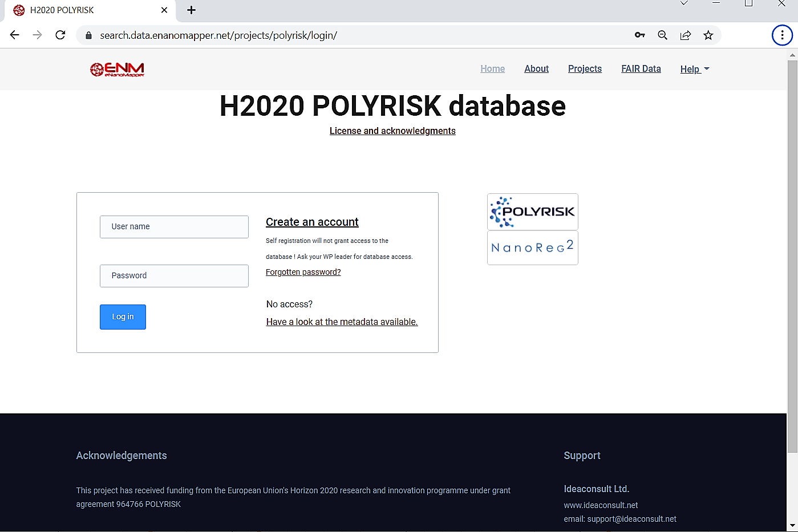
Task: Click the NanoReg2 logo
Action: click(533, 247)
